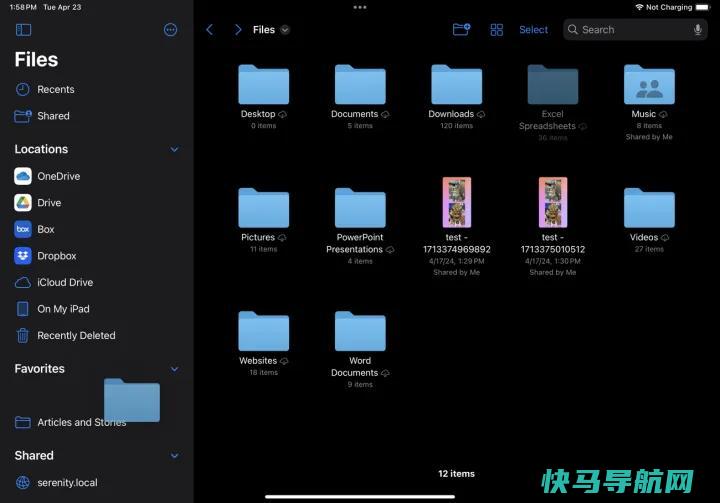Image resolution: width=720 pixels, height=503 pixels.
Task: Tap the '27 items' label under Videos
Action: tap(649, 249)
